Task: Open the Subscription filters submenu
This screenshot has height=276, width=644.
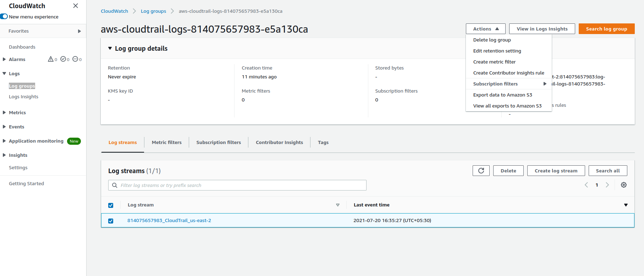Action: (x=508, y=84)
